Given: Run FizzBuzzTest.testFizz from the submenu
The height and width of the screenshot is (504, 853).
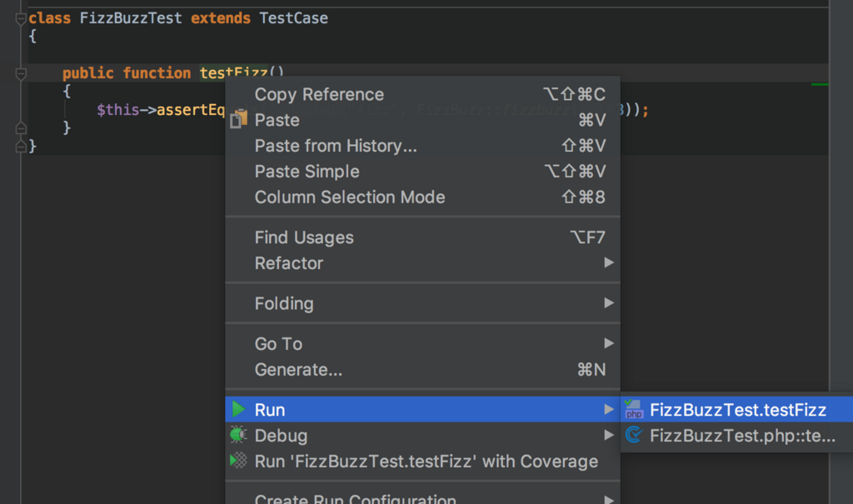Looking at the screenshot, I should 737,409.
